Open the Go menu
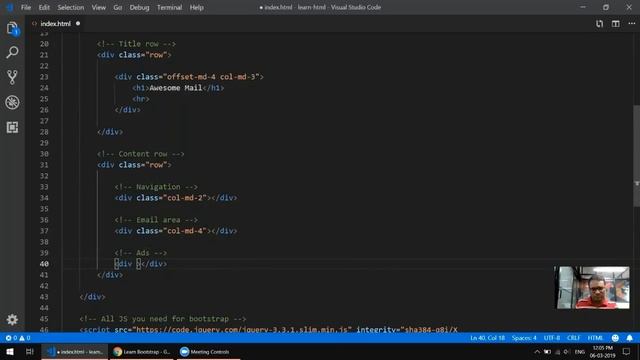 coord(118,7)
